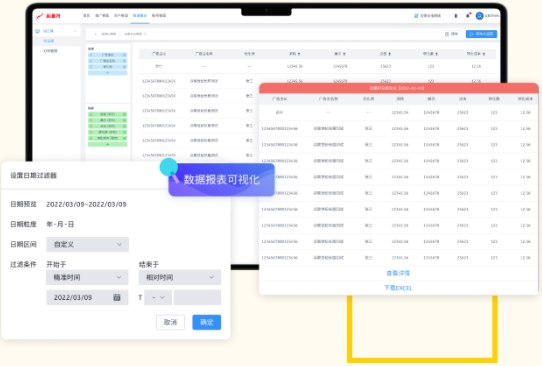Collapse the first sidebar menu group
This screenshot has height=366, width=542.
(57, 31)
